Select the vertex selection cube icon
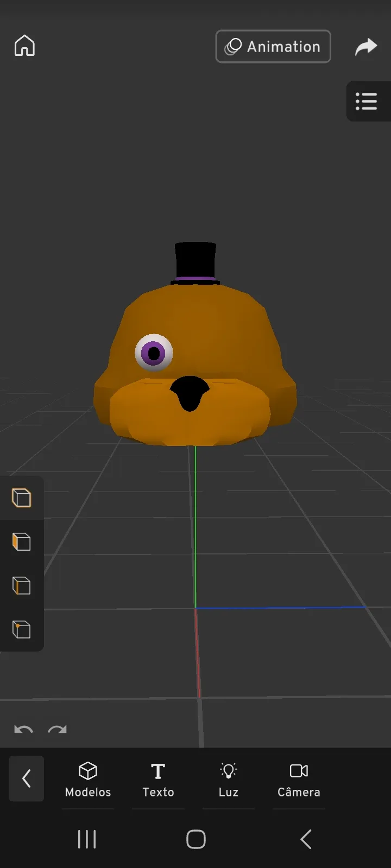391x868 pixels. 22,629
